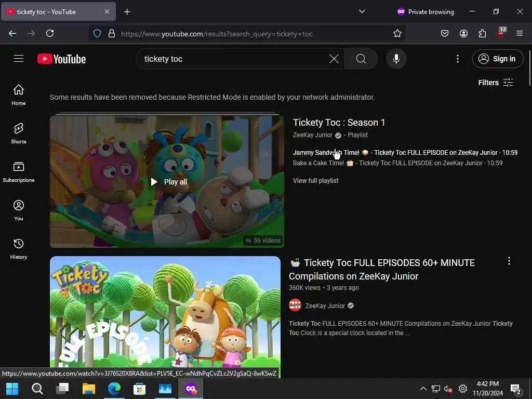Open the Windows Start menu
532x399 pixels.
click(x=12, y=389)
